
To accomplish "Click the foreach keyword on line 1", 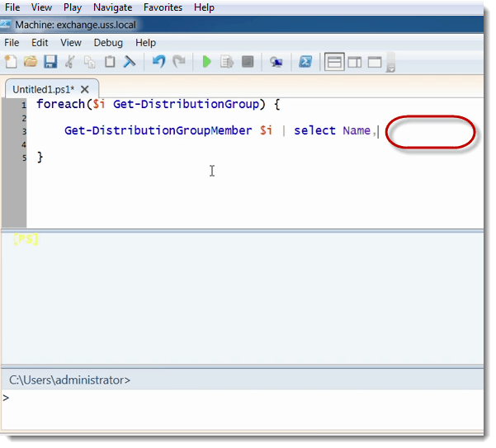I will [60, 104].
